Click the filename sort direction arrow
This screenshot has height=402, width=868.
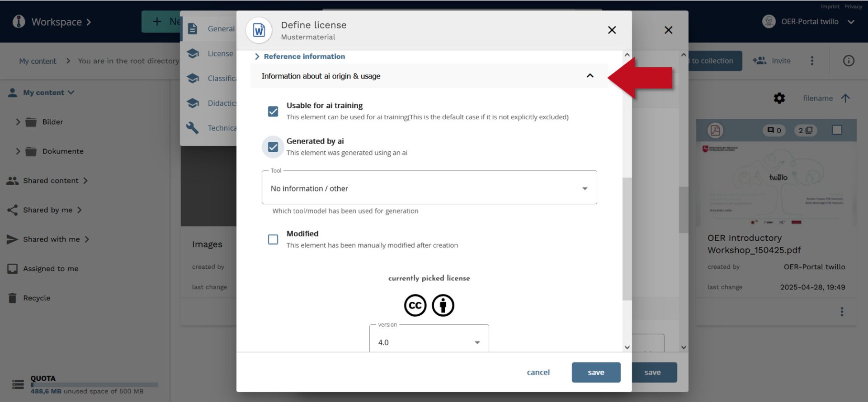pos(845,98)
